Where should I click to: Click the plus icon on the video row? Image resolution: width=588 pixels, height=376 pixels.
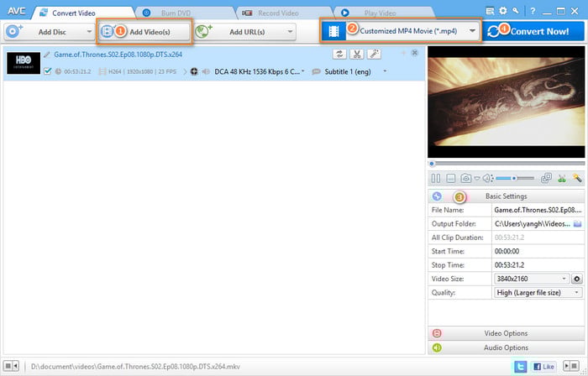[x=404, y=53]
